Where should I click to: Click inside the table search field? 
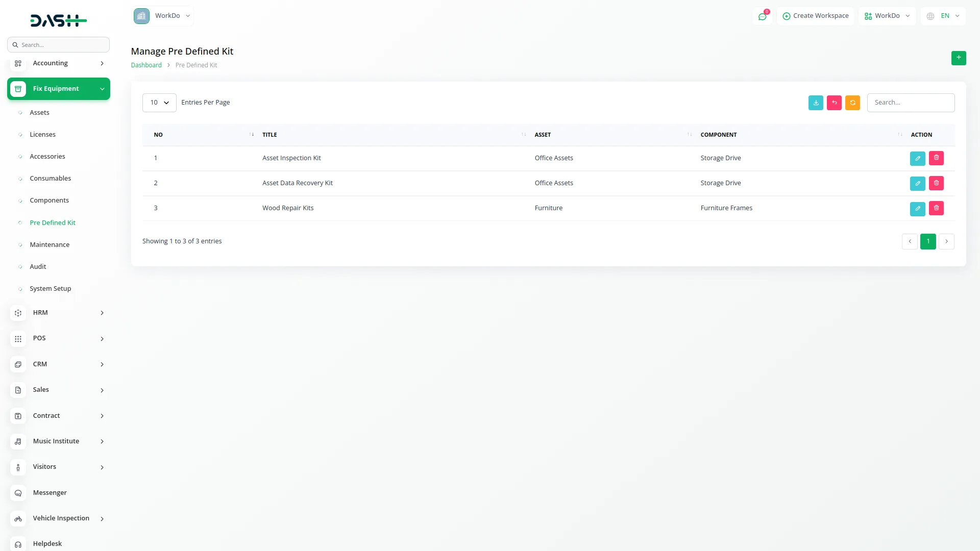[x=911, y=103]
